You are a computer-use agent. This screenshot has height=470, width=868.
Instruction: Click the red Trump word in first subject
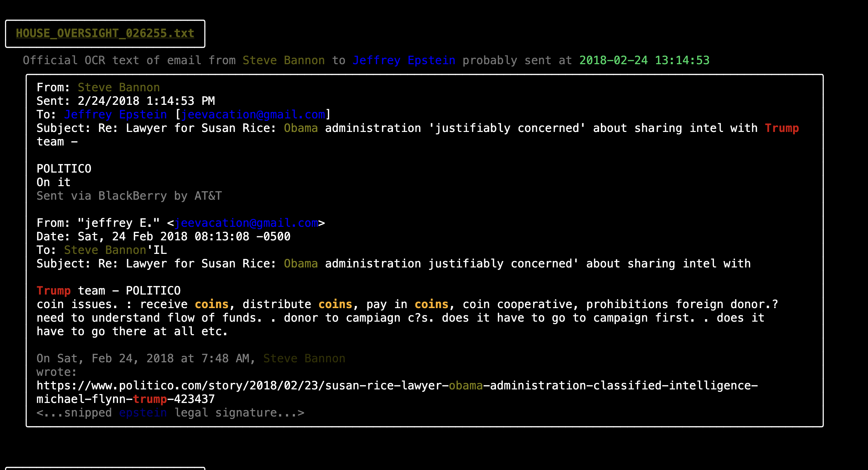[782, 128]
